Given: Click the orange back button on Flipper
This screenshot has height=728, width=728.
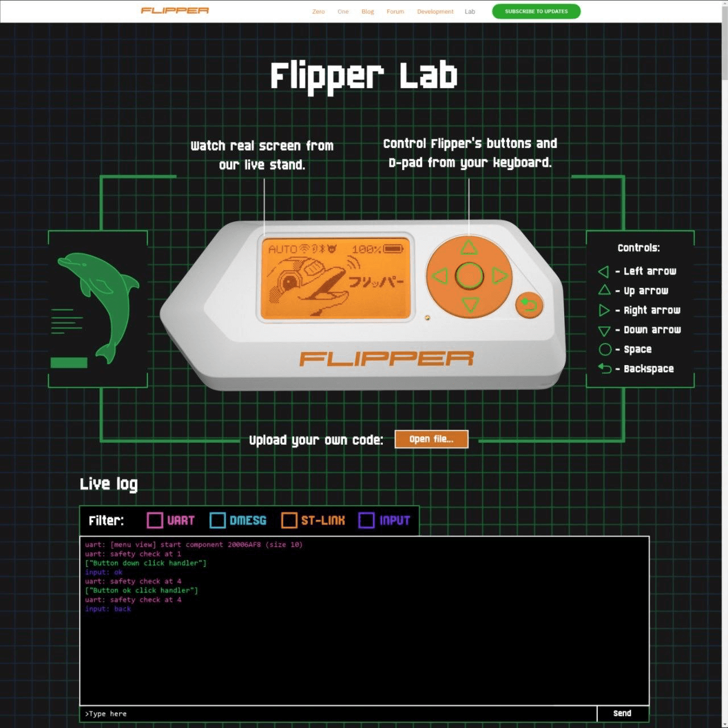Looking at the screenshot, I should [x=529, y=305].
